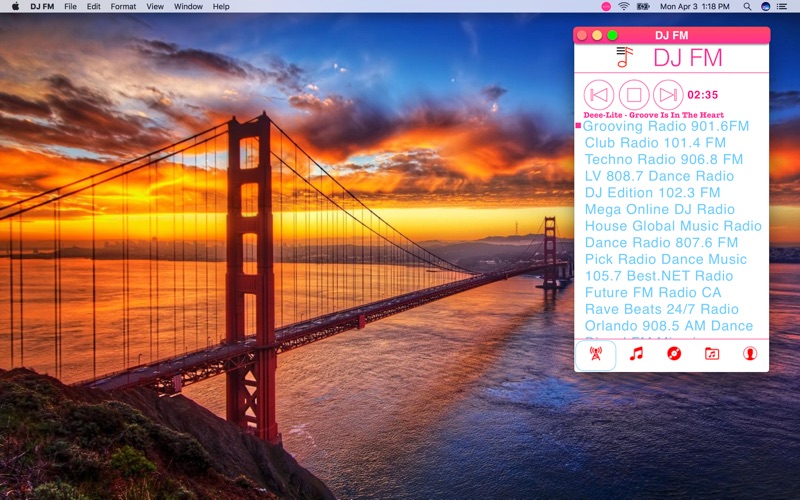Open the Help menu
The width and height of the screenshot is (800, 500).
[221, 7]
